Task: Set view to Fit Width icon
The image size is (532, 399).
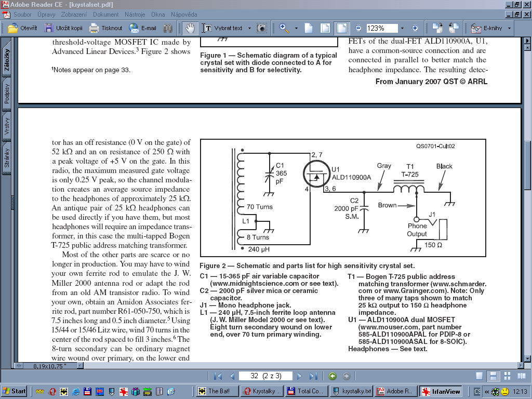Action: pyautogui.click(x=342, y=28)
